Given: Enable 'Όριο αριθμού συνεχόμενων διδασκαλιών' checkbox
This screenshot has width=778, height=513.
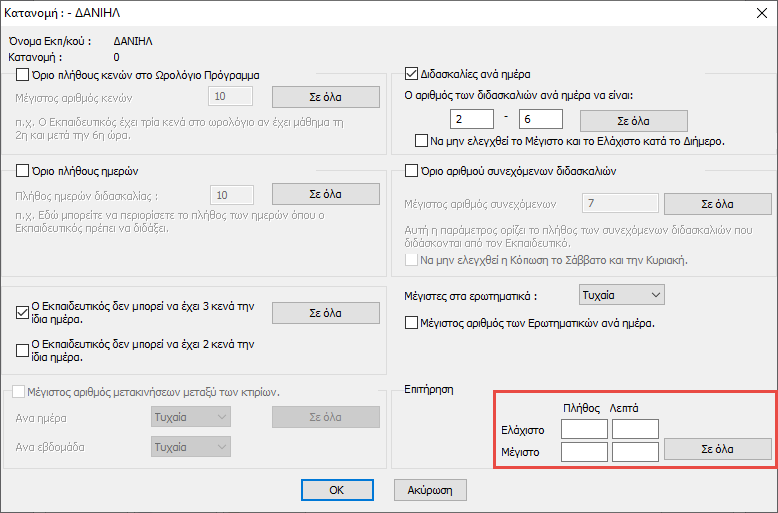Looking at the screenshot, I should tap(410, 171).
